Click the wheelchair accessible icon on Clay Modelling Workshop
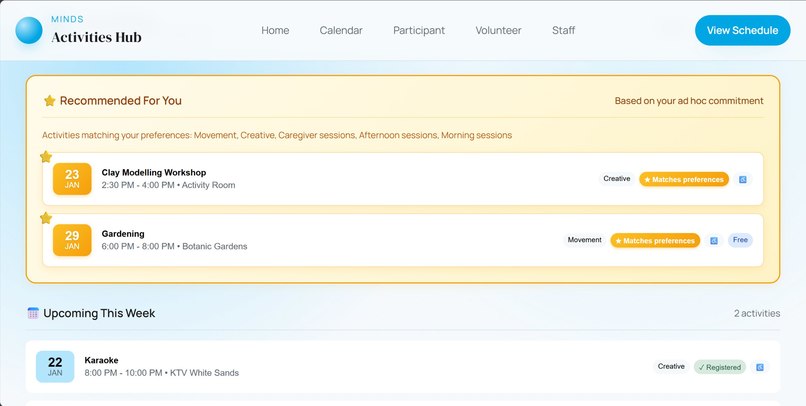 (x=742, y=179)
